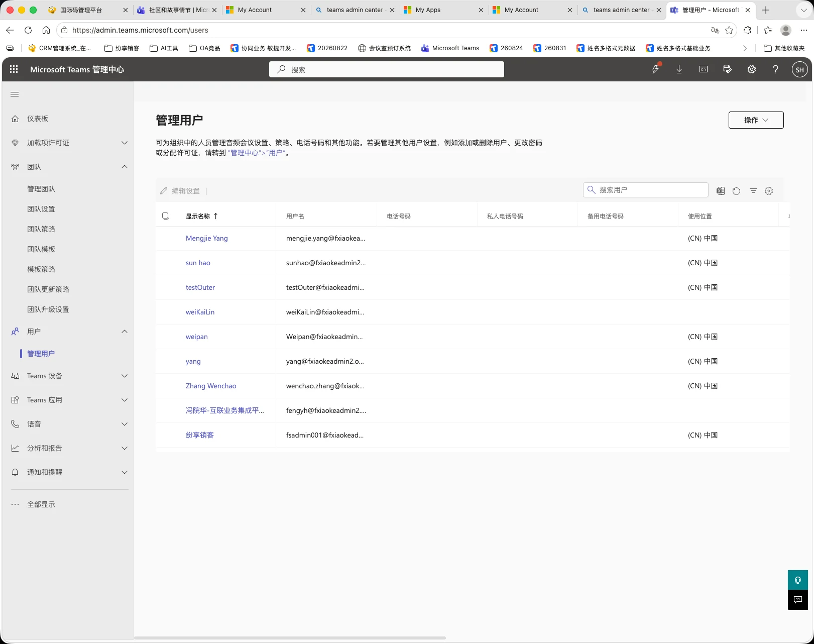The height and width of the screenshot is (644, 814).
Task: Open 团队模板 in sidebar
Action: [x=41, y=249]
